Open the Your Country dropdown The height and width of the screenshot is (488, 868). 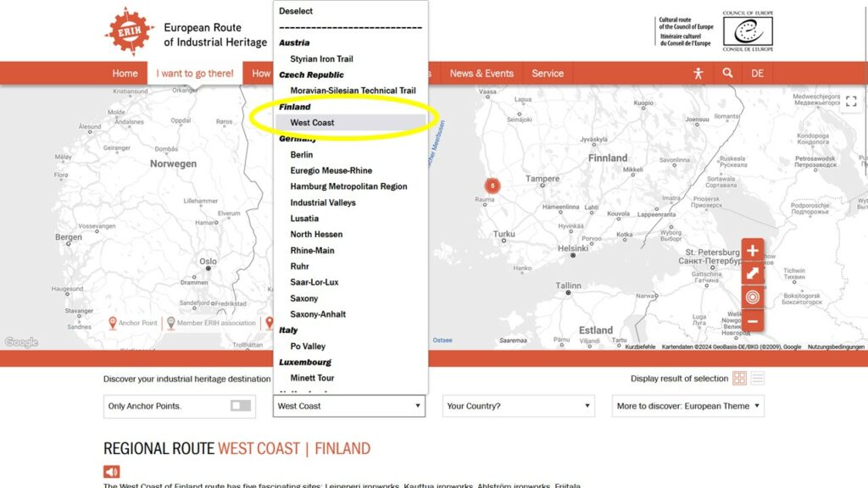tap(518, 406)
